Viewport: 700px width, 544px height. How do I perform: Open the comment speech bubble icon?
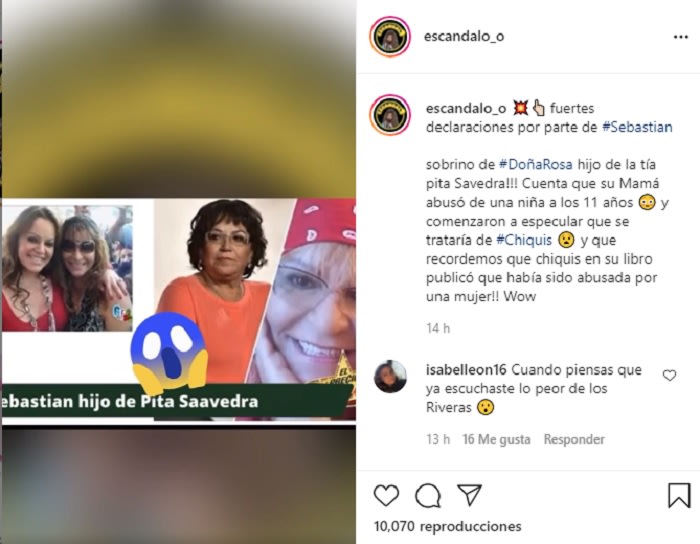(428, 496)
